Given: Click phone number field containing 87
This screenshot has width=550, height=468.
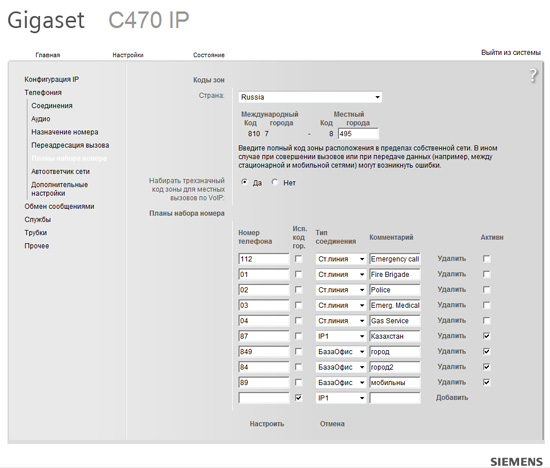Looking at the screenshot, I should (x=264, y=336).
